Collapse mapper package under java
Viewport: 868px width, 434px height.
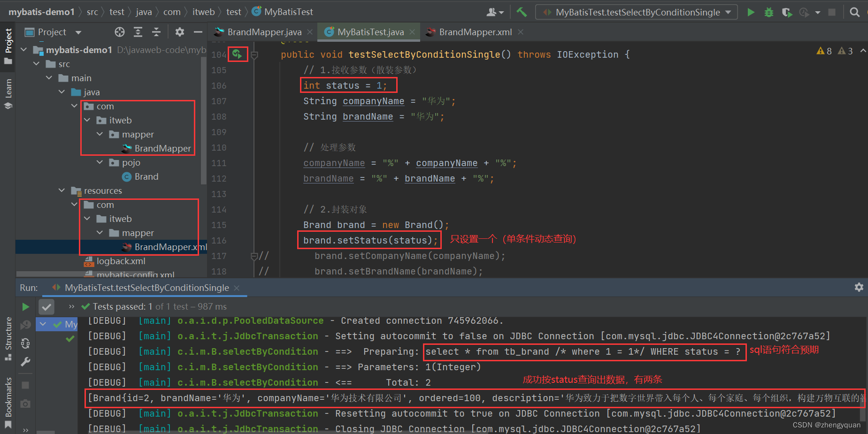coord(100,134)
